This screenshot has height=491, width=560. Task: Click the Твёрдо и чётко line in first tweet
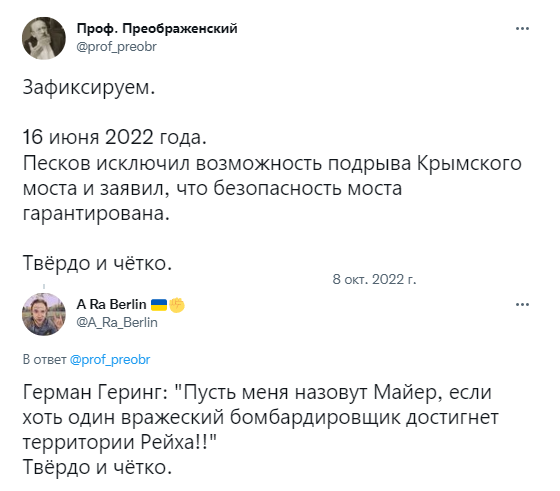pyautogui.click(x=98, y=263)
